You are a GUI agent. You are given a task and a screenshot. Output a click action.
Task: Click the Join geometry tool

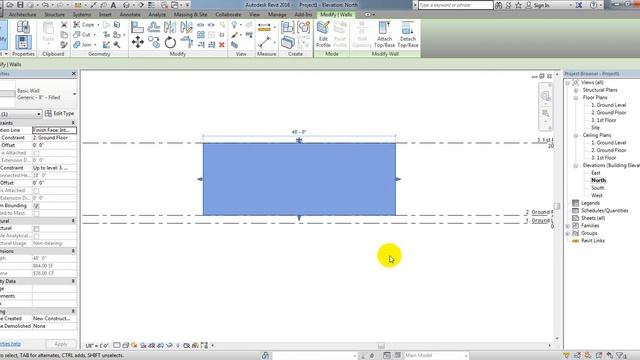pos(82,44)
